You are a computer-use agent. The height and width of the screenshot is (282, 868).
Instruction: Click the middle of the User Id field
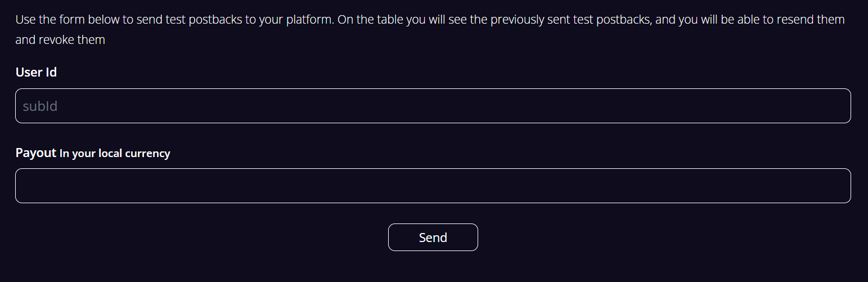(x=433, y=106)
